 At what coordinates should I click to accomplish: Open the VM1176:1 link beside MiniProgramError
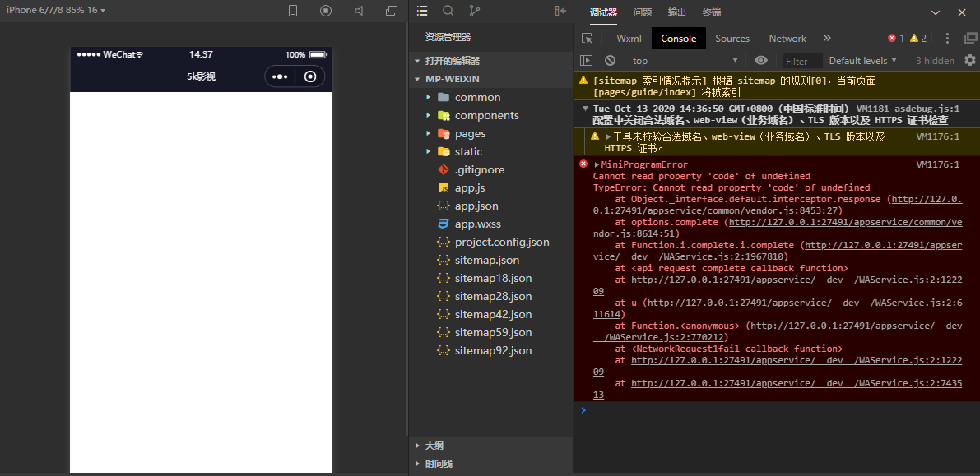(937, 165)
